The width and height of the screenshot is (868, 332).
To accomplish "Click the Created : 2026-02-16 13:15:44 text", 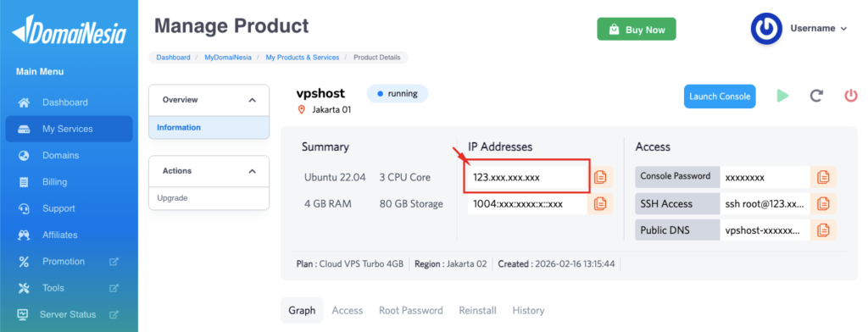I will (556, 264).
